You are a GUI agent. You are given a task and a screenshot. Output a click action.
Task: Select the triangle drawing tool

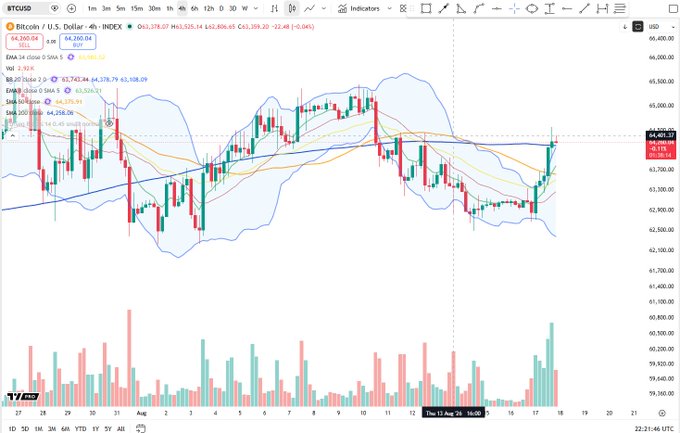[461, 8]
